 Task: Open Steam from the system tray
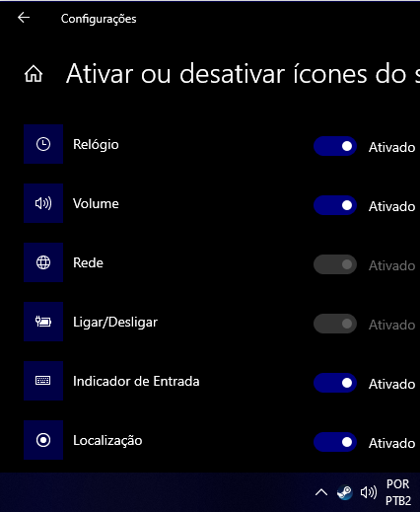pos(345,492)
